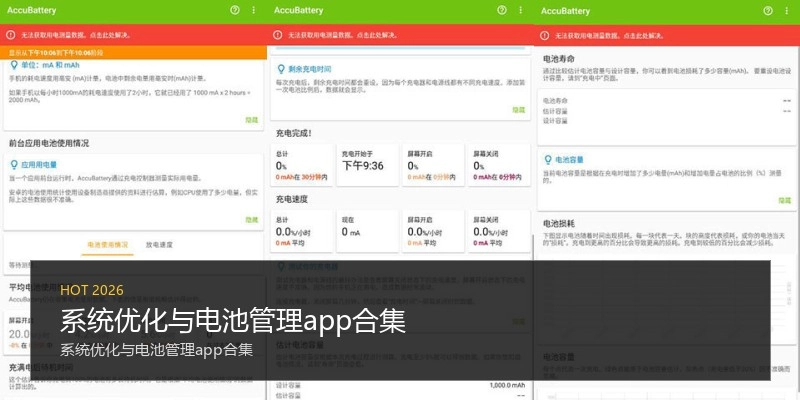Open 系统优化与电池管理app合集 large banner title

pos(233,321)
